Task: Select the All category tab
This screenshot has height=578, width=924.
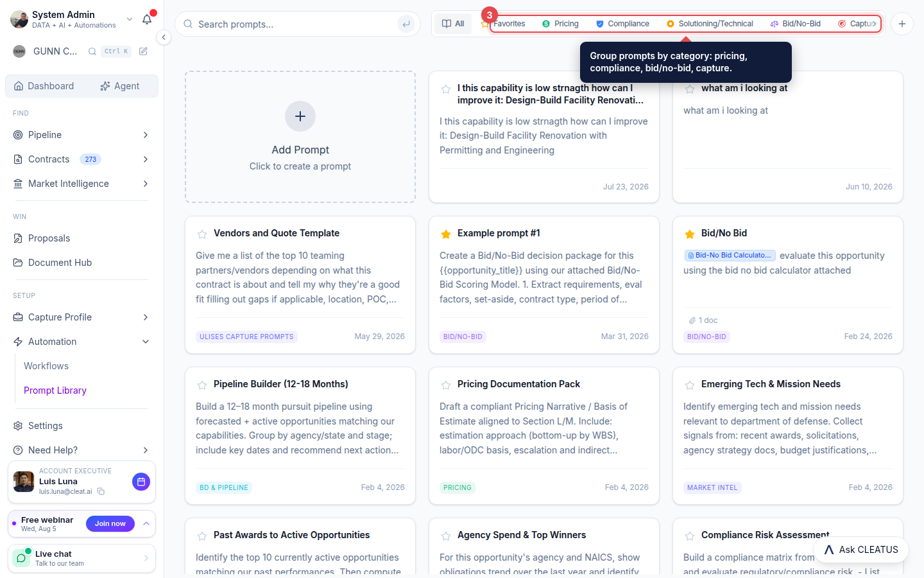Action: (453, 24)
